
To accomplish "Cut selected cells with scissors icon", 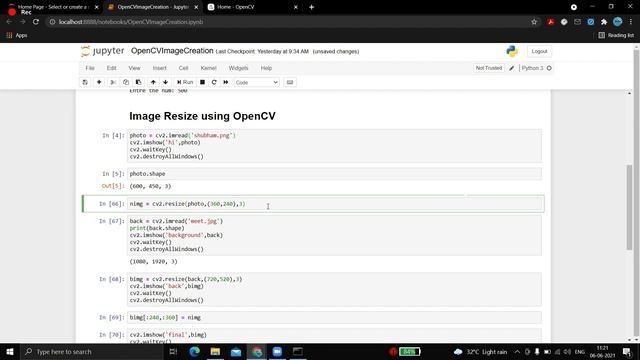I will 113,82.
